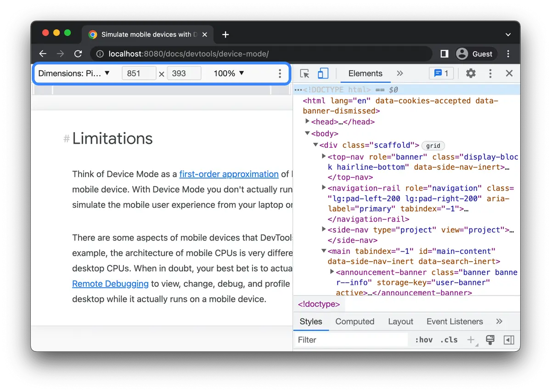Click the !doctype breadcrumb

pos(319,304)
